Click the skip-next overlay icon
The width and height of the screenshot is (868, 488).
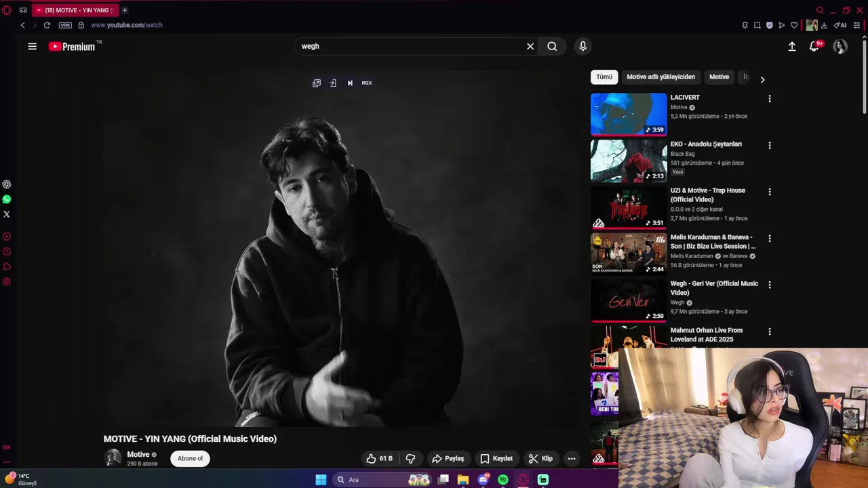point(350,83)
